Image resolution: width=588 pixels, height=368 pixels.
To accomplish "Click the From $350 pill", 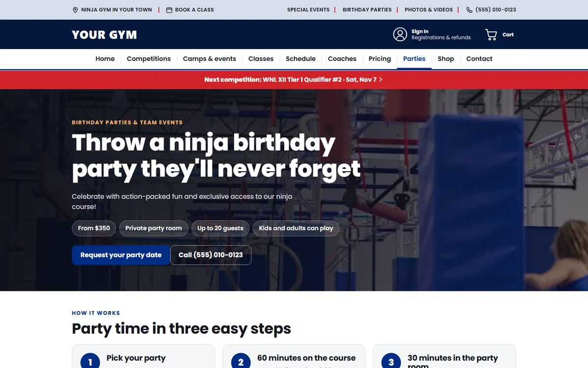I will 94,228.
